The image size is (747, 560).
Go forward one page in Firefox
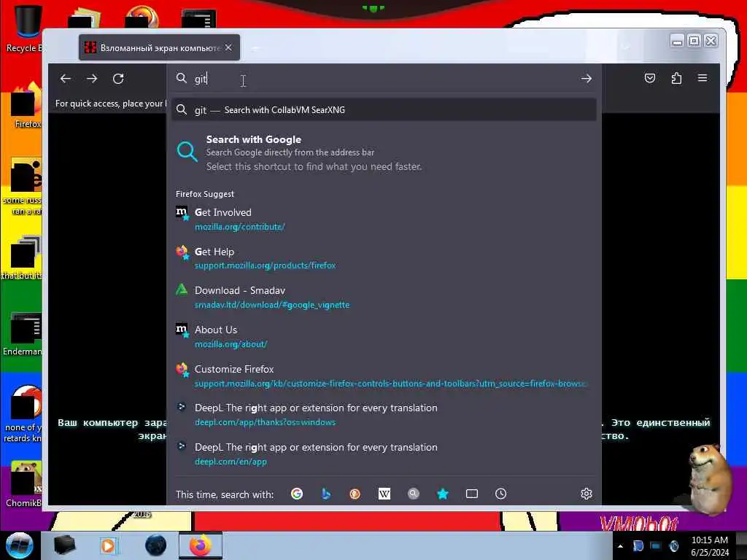(92, 79)
